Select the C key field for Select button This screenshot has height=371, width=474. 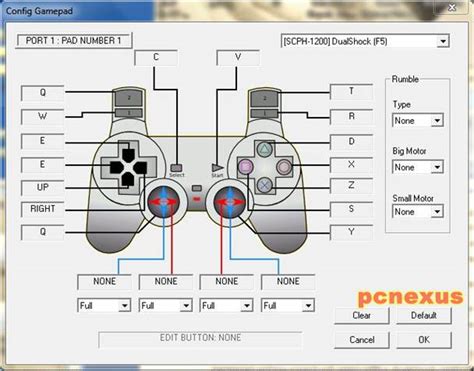tap(156, 58)
